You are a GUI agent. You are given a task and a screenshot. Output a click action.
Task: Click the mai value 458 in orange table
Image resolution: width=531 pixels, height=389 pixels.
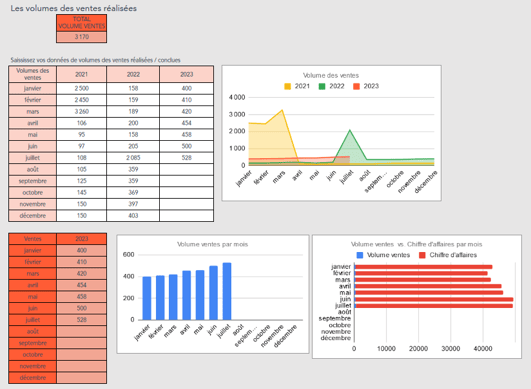click(82, 297)
